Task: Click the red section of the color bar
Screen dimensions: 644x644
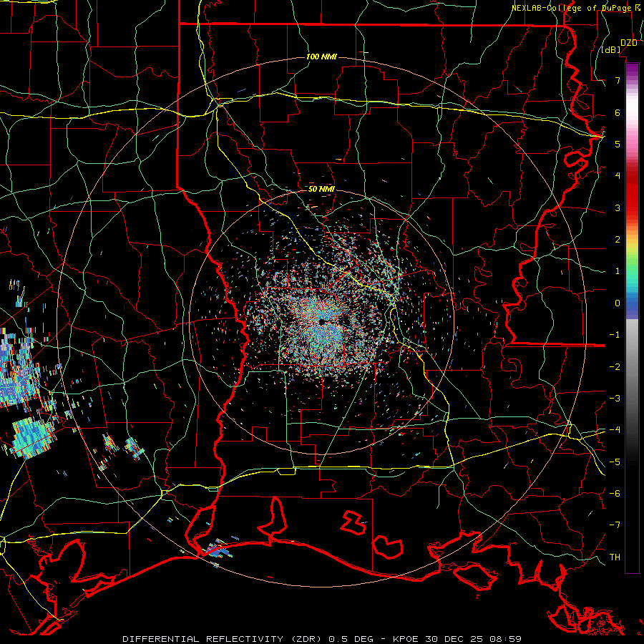Action: (632, 193)
